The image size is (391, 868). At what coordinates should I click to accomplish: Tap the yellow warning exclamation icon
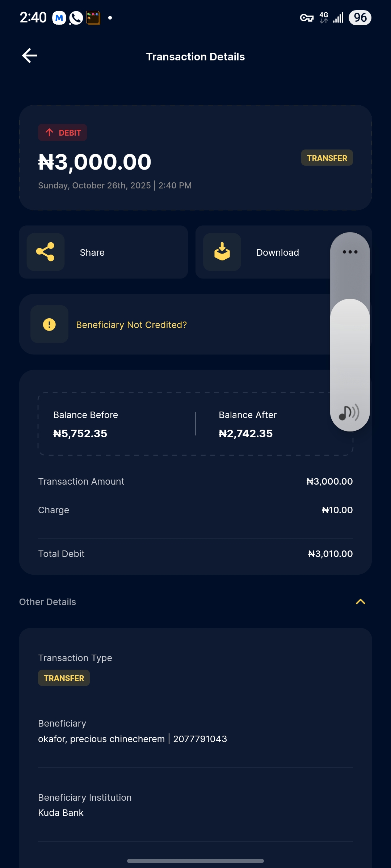49,324
